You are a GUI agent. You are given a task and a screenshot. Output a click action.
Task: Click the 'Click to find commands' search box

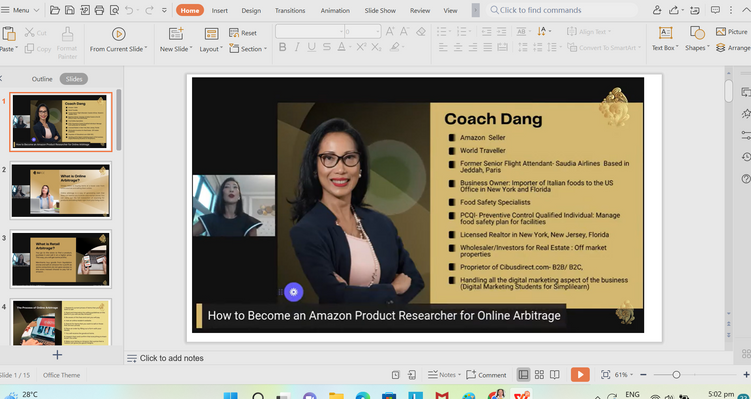562,10
